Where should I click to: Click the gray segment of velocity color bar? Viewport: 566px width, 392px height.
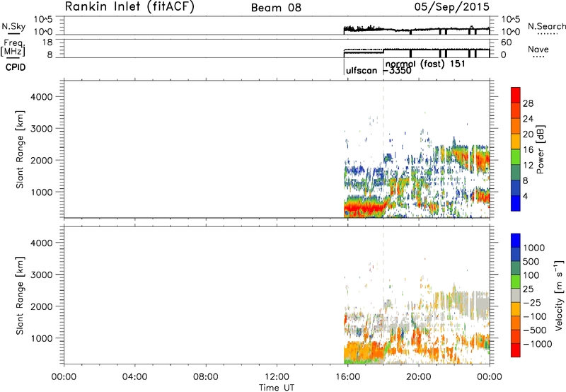(516, 296)
